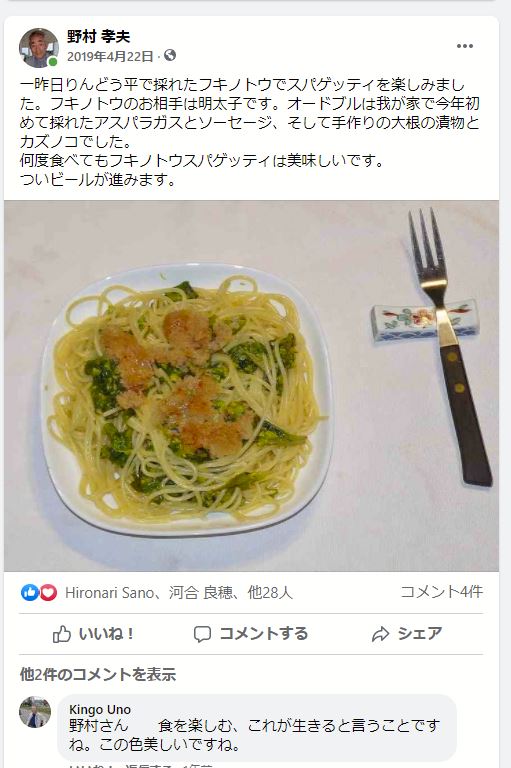
Task: Open the spaghetti photo in full view
Action: click(251, 385)
